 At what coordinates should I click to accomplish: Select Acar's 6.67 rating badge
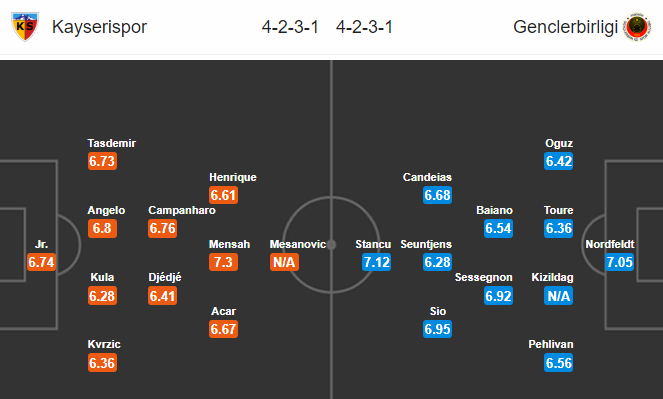(223, 329)
